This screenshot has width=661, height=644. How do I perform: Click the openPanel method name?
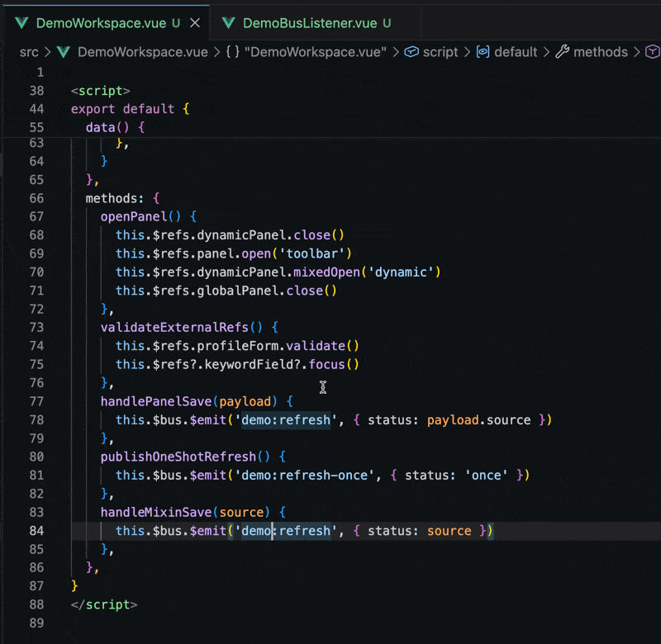point(134,216)
